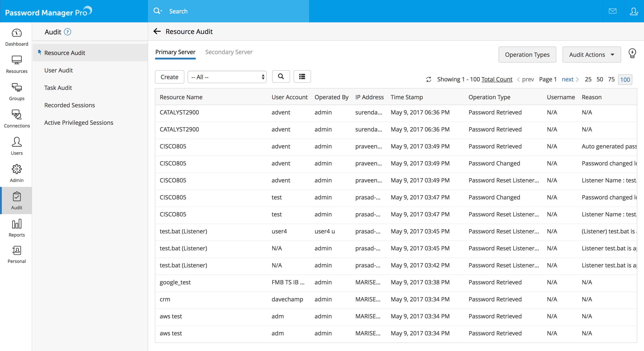Click the Operation Types button

pyautogui.click(x=527, y=55)
